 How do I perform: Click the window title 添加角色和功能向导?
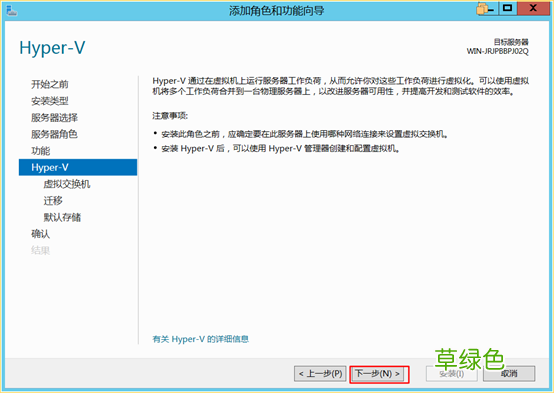click(x=277, y=11)
